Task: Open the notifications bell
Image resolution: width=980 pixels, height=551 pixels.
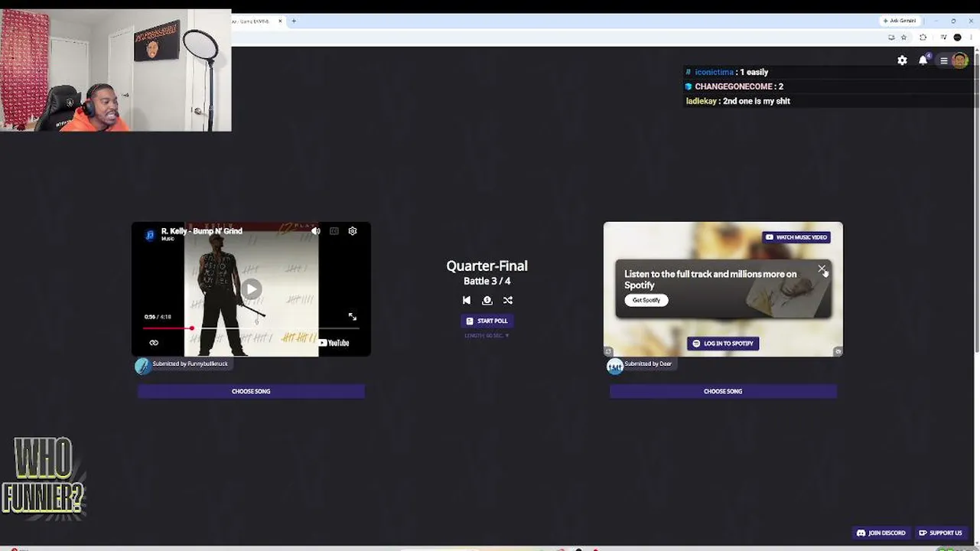Action: [923, 60]
